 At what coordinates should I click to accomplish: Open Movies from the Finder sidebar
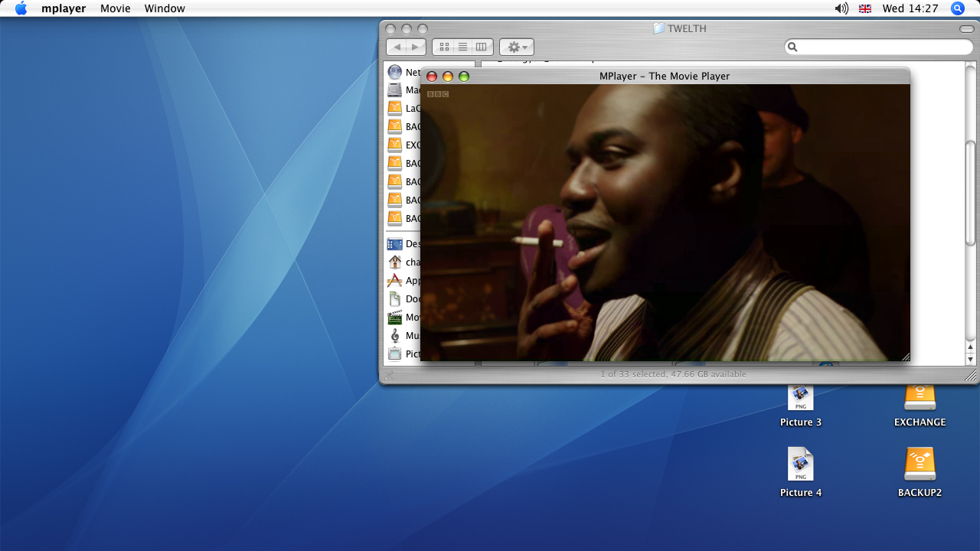pyautogui.click(x=403, y=317)
